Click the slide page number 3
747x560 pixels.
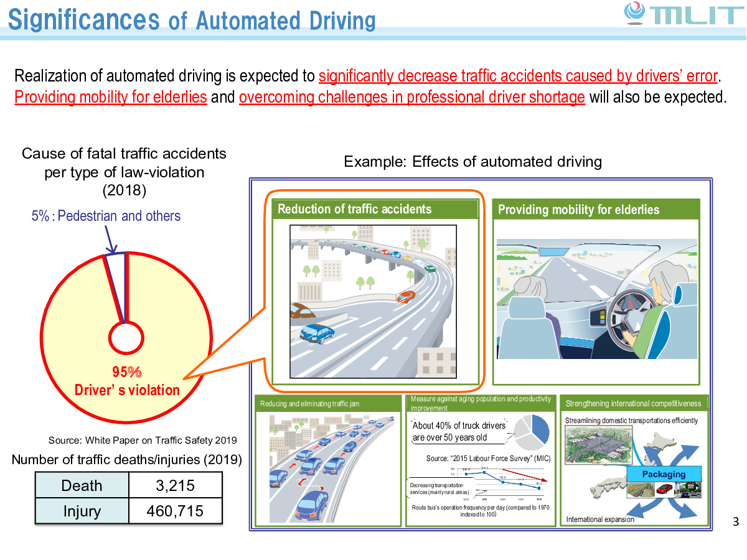(735, 522)
